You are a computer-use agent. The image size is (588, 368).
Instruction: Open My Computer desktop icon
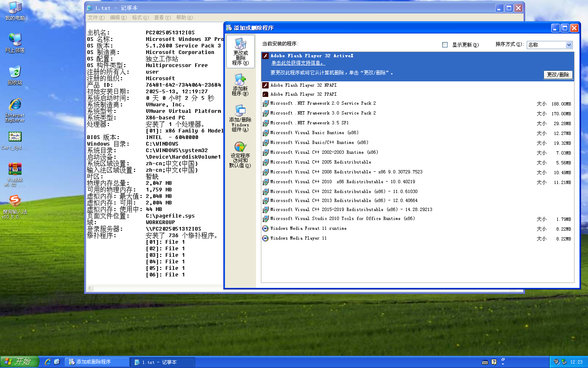[15, 11]
